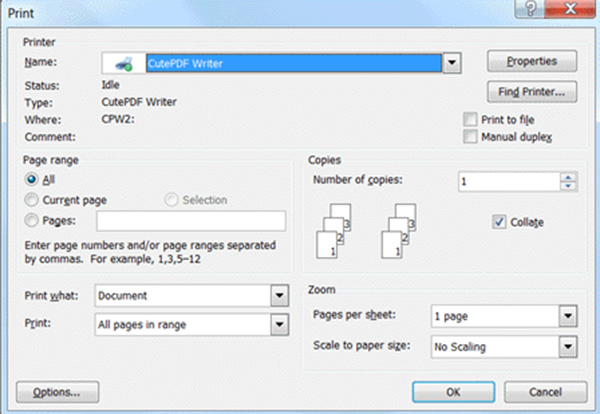Image resolution: width=600 pixels, height=414 pixels.
Task: Click the Type value CutePDF Writer
Action: [139, 102]
